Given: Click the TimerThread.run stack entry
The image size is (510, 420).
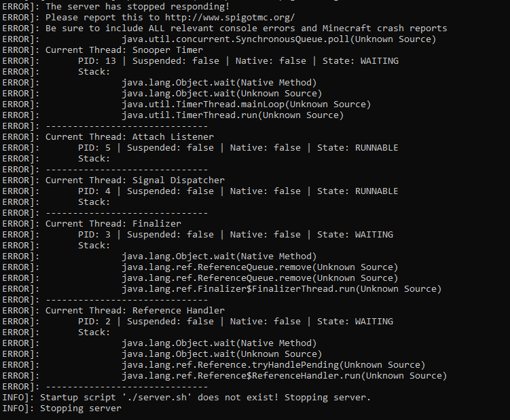Looking at the screenshot, I should pyautogui.click(x=232, y=115).
